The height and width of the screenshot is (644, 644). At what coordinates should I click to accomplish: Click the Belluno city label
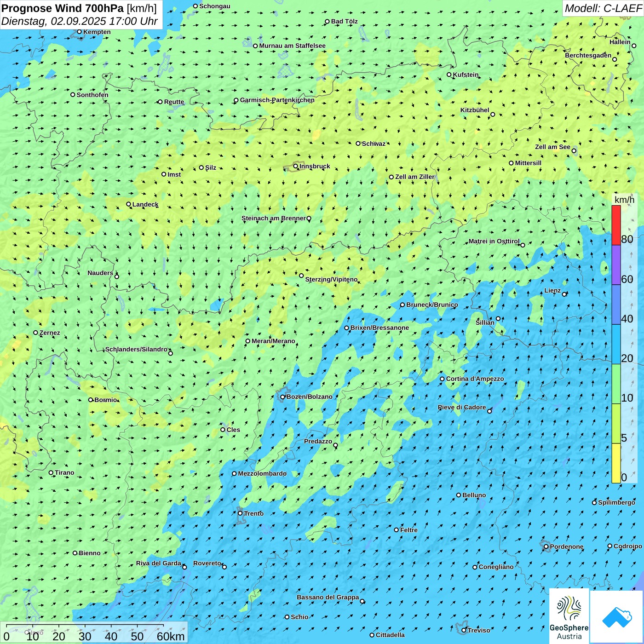(x=474, y=495)
